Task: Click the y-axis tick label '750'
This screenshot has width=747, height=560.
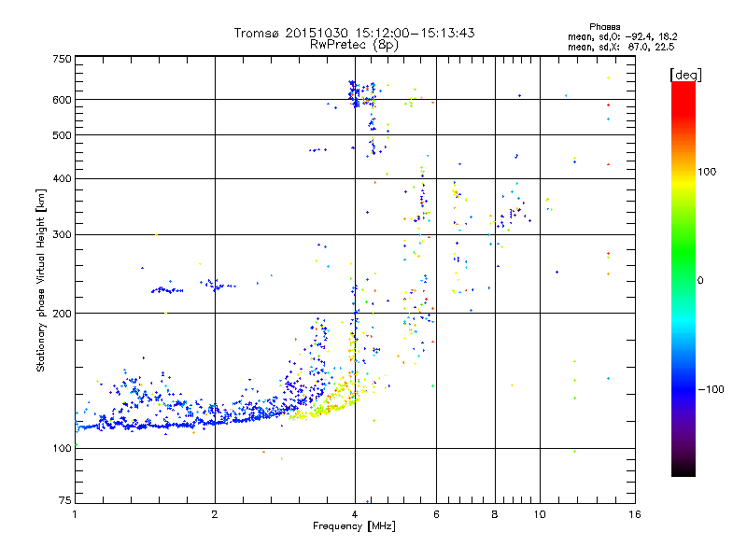Action: click(x=62, y=59)
